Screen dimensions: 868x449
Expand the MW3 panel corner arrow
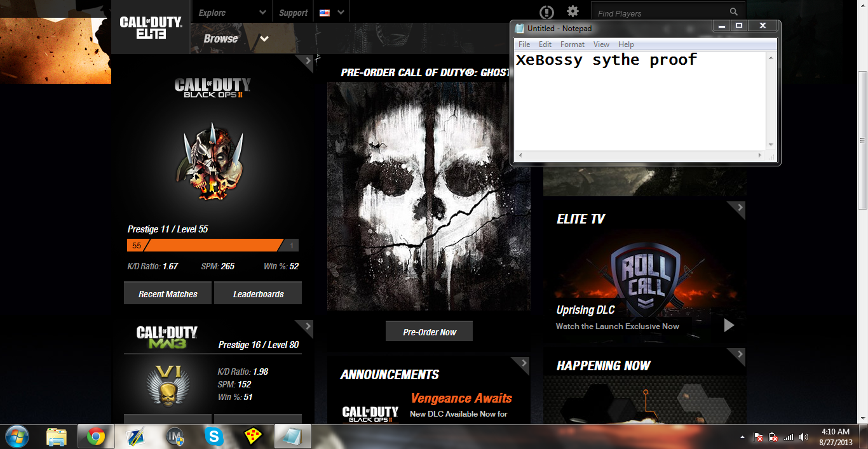click(x=308, y=326)
